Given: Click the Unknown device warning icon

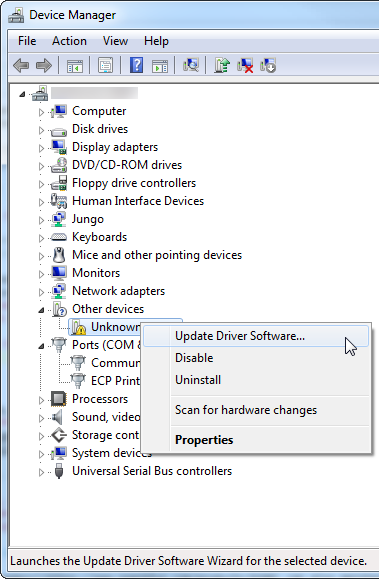Looking at the screenshot, I should coord(78,327).
